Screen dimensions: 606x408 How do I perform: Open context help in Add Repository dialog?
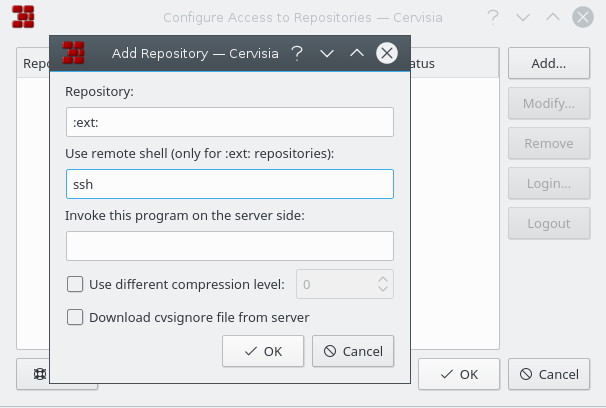click(x=297, y=53)
